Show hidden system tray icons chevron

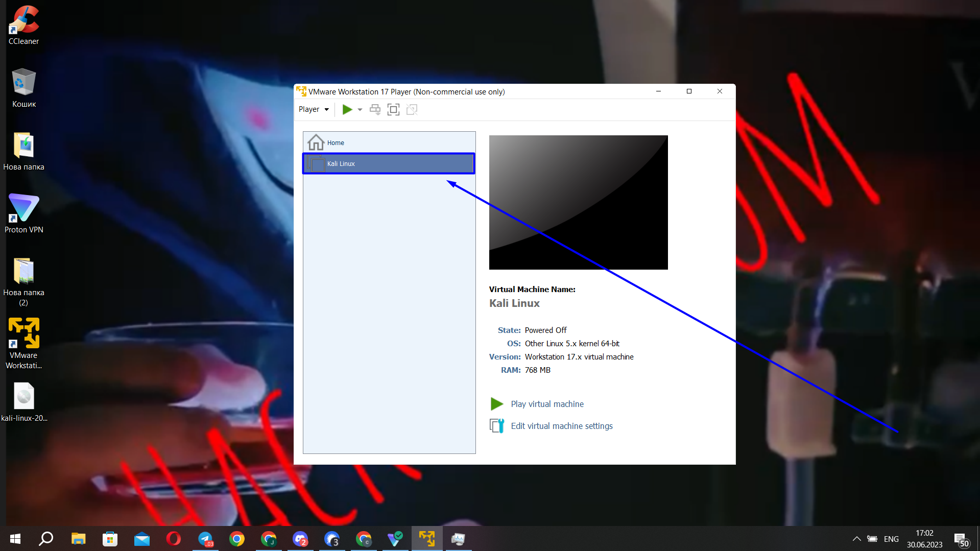[x=856, y=539]
